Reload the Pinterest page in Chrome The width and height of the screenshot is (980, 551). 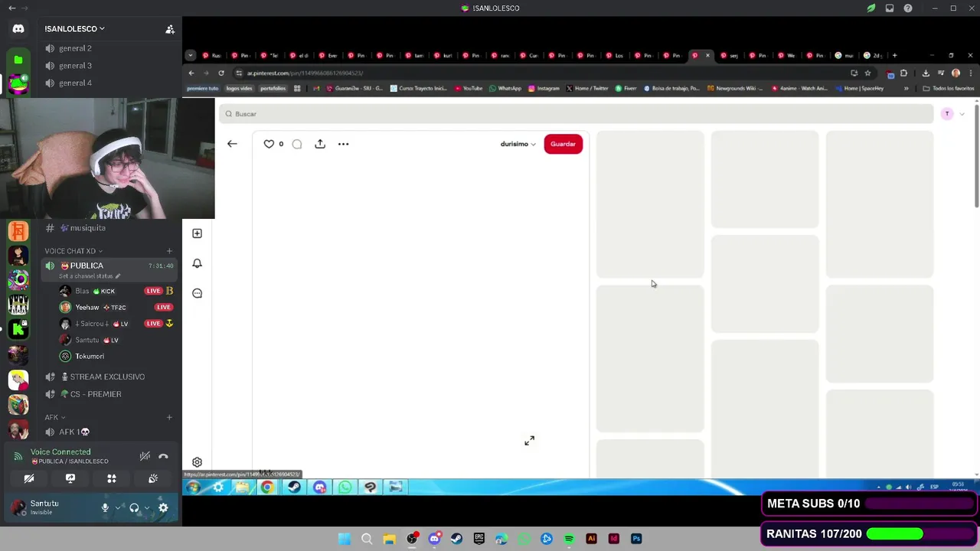220,73
